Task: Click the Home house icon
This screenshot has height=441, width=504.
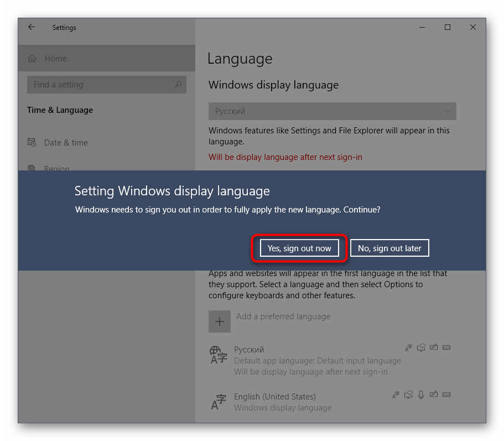Action: coord(32,59)
